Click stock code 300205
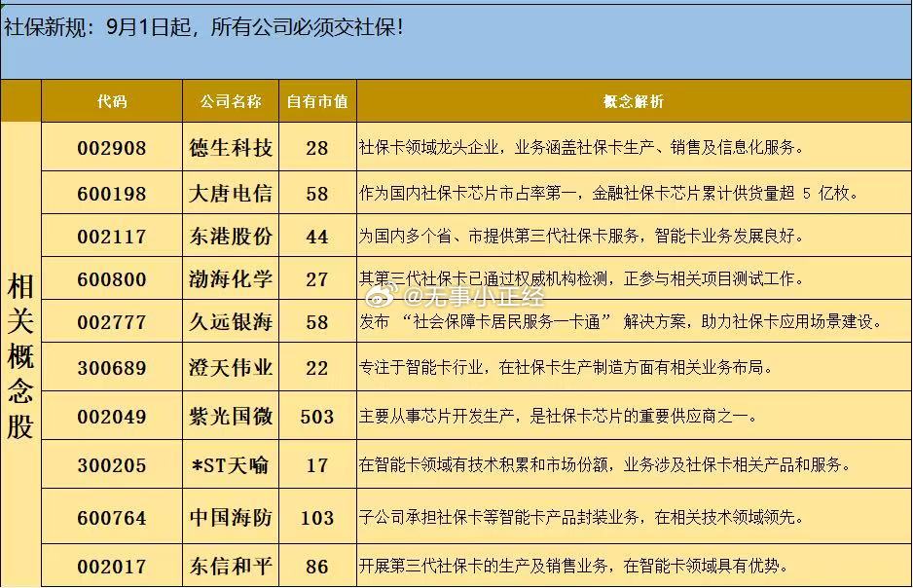This screenshot has width=913, height=588. click(x=112, y=465)
